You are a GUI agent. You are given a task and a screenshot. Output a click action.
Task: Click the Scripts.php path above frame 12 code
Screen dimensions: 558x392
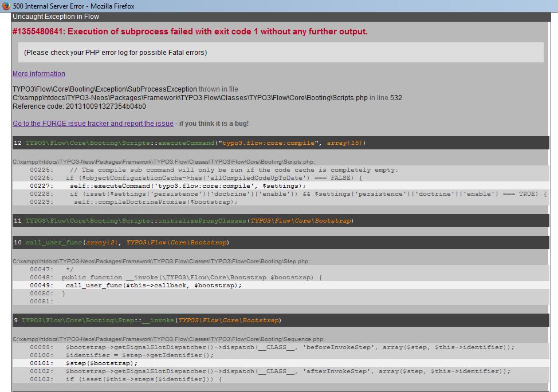164,162
